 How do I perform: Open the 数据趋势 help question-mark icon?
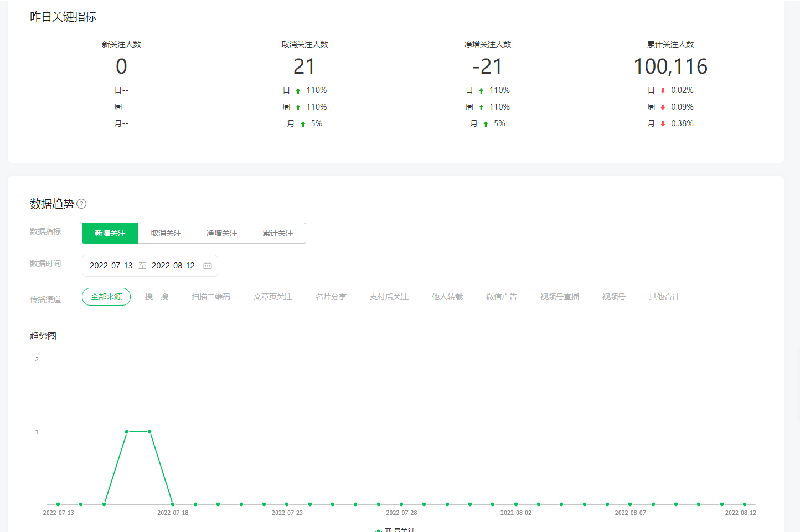[81, 204]
